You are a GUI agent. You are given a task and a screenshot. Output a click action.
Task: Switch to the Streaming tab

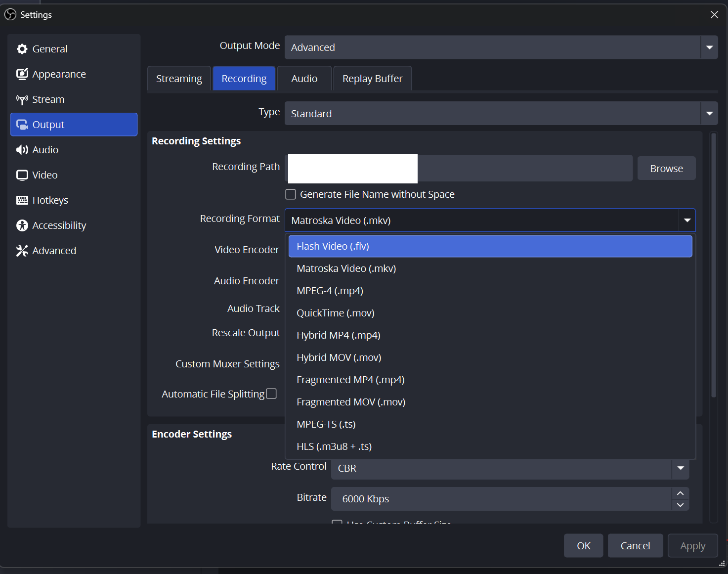coord(179,79)
